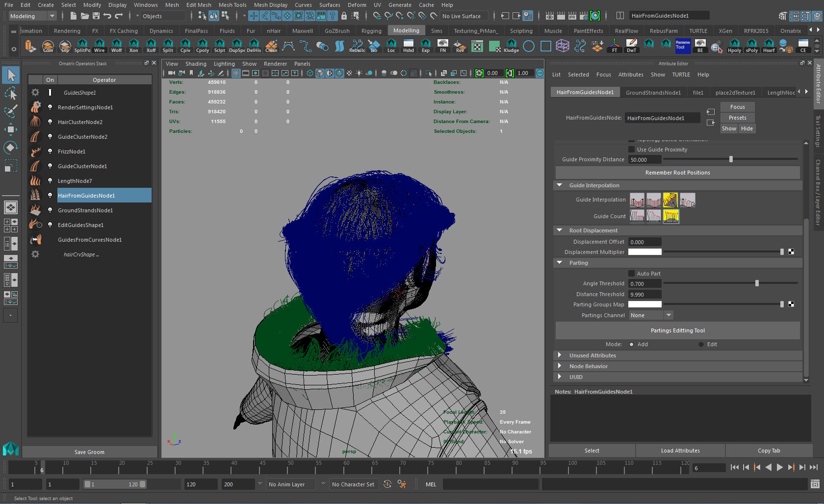Select the Edit mode radio button

point(701,344)
